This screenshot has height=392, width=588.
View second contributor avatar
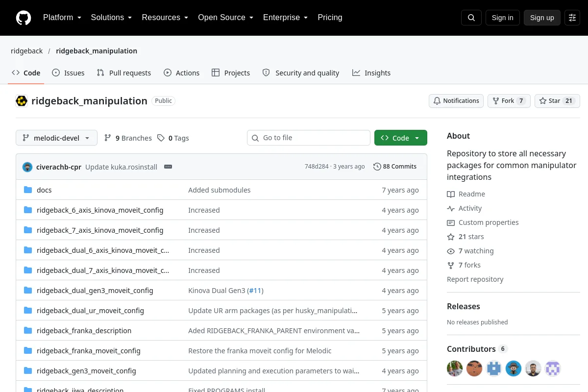[x=474, y=368]
